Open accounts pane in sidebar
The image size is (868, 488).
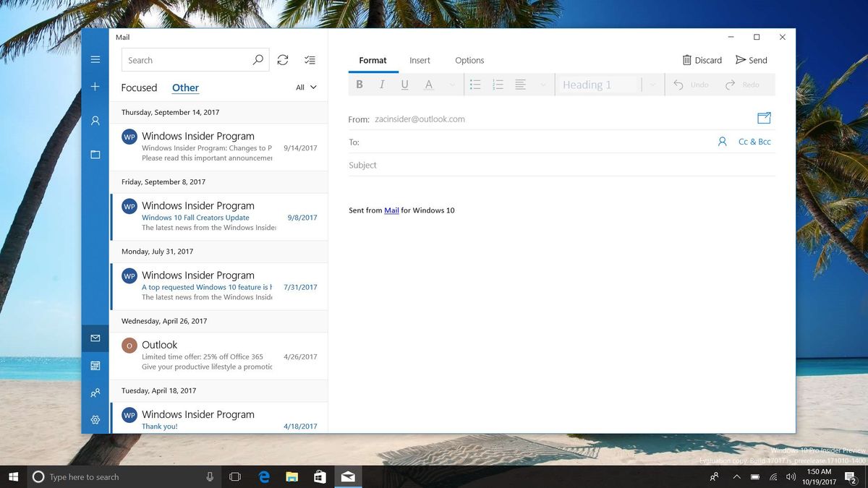click(95, 121)
